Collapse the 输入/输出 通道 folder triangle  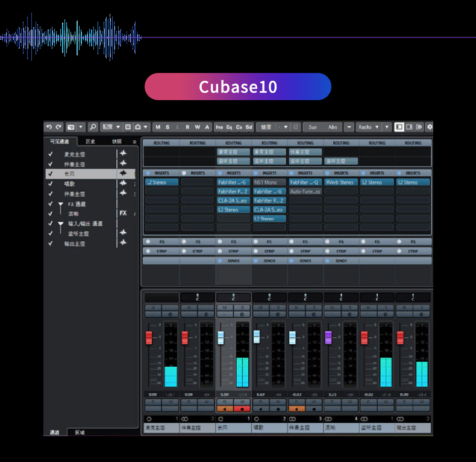tap(60, 224)
